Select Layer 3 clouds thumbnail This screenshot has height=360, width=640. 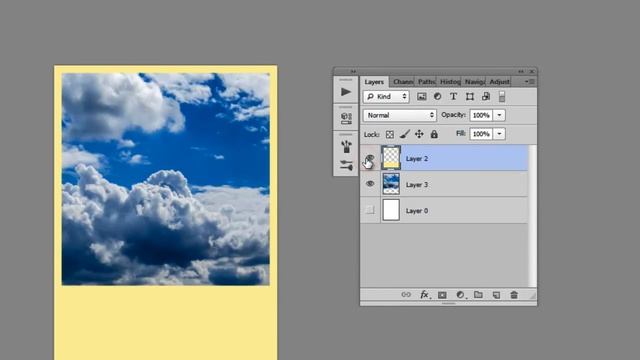pos(391,184)
